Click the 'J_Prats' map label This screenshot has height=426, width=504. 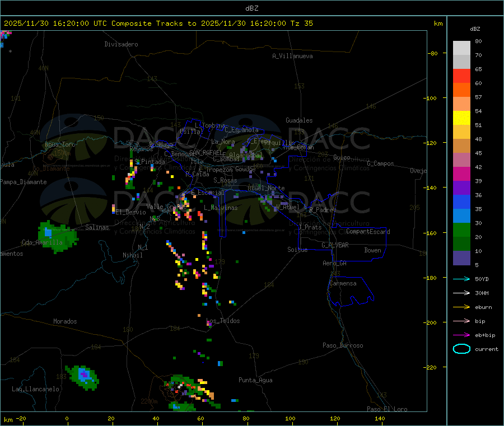[310, 227]
